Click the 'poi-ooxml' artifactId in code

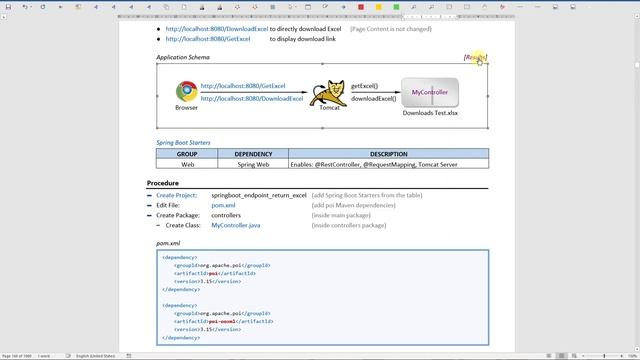222,321
